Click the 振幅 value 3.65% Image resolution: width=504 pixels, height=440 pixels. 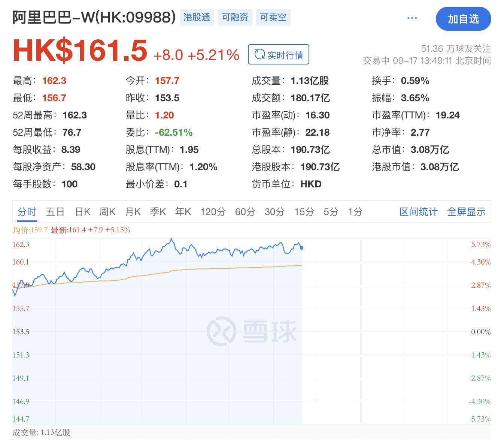click(x=415, y=98)
